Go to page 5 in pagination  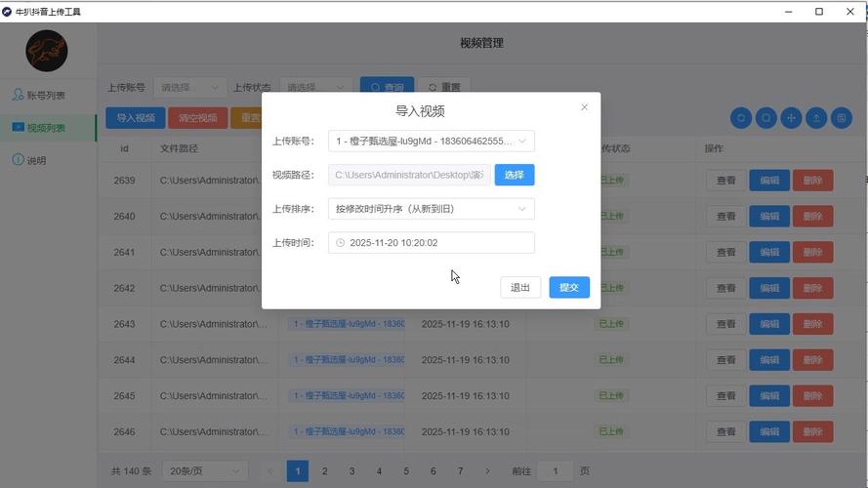[x=406, y=471]
